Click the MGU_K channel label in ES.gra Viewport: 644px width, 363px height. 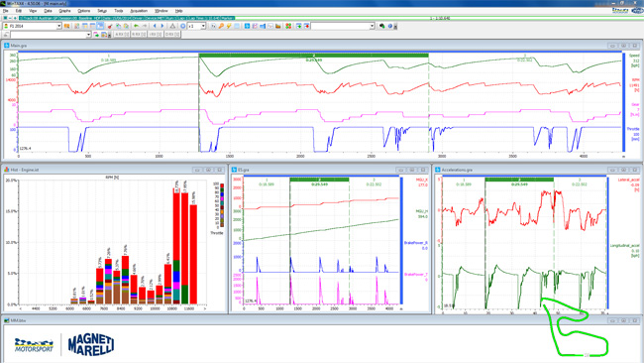(x=421, y=181)
